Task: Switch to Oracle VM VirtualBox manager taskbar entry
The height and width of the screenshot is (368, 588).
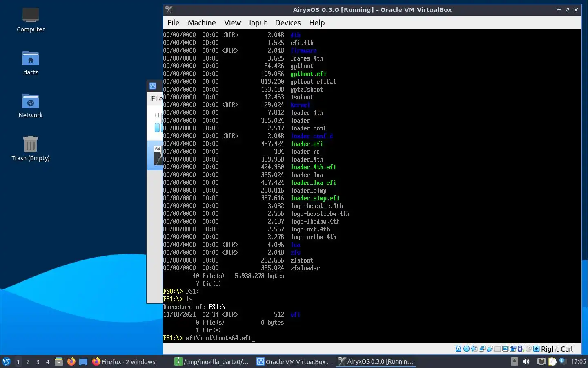Action: 295,361
